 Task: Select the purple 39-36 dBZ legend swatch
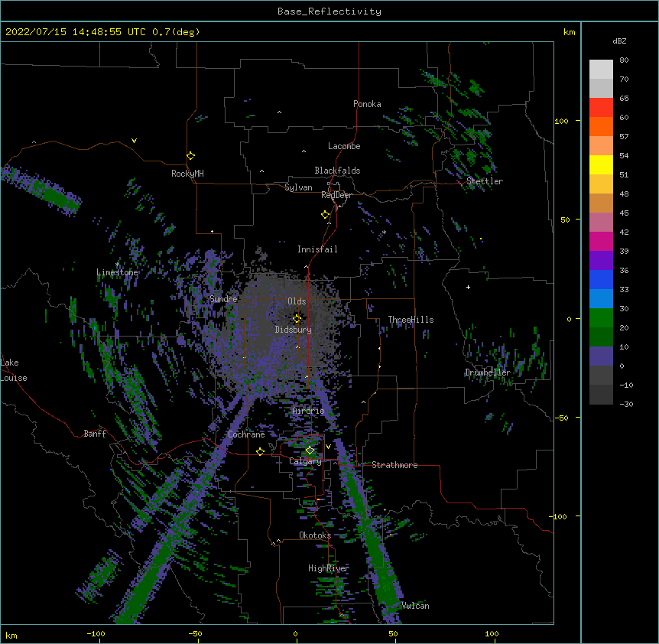601,261
